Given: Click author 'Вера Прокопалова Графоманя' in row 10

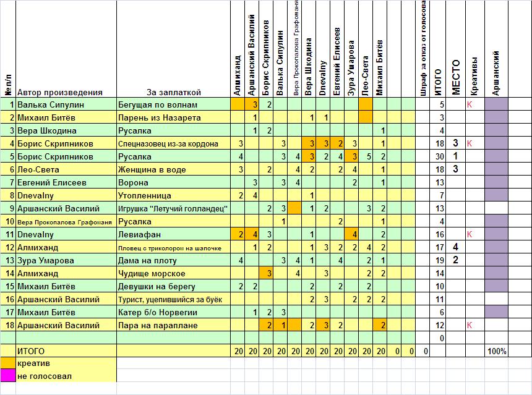Looking at the screenshot, I should tap(66, 221).
